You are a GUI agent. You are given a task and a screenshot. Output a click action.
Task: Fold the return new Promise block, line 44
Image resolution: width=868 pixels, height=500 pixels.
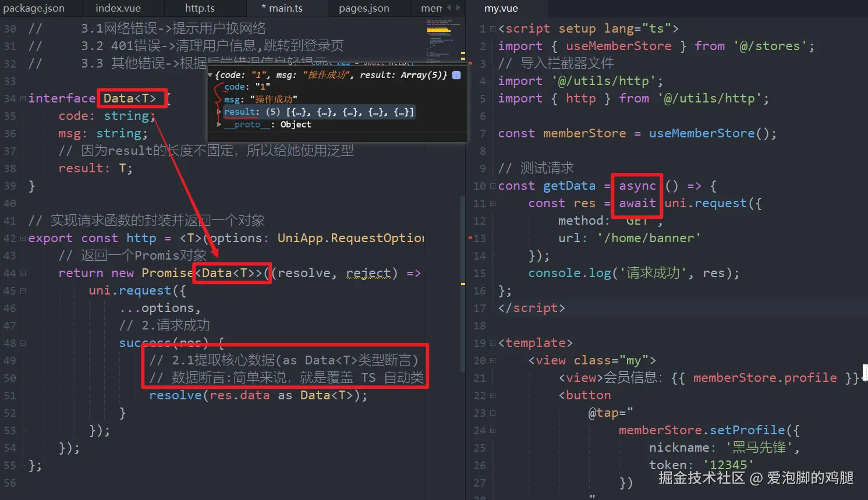pyautogui.click(x=23, y=273)
